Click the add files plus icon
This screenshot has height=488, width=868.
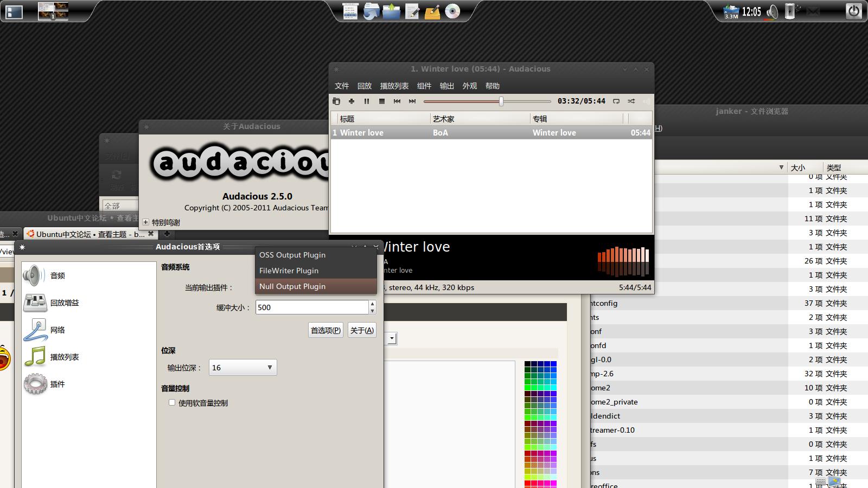tap(352, 101)
